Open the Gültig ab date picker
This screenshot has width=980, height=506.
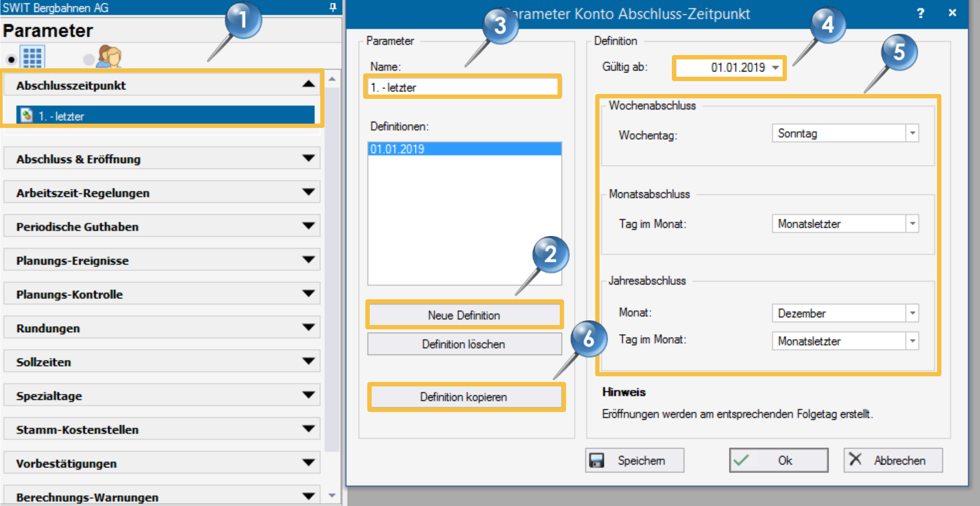(x=776, y=68)
